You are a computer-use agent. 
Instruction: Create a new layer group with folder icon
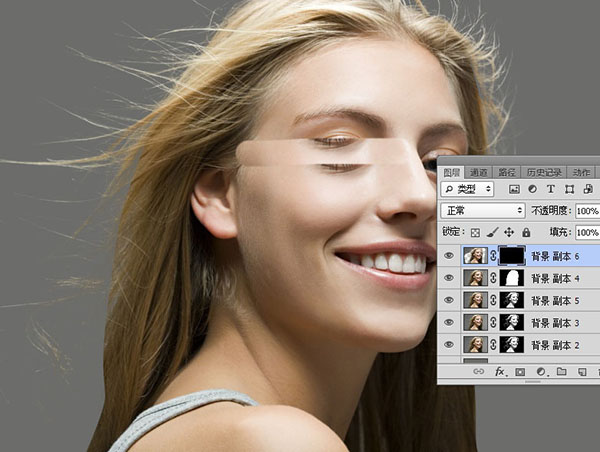[x=561, y=371]
